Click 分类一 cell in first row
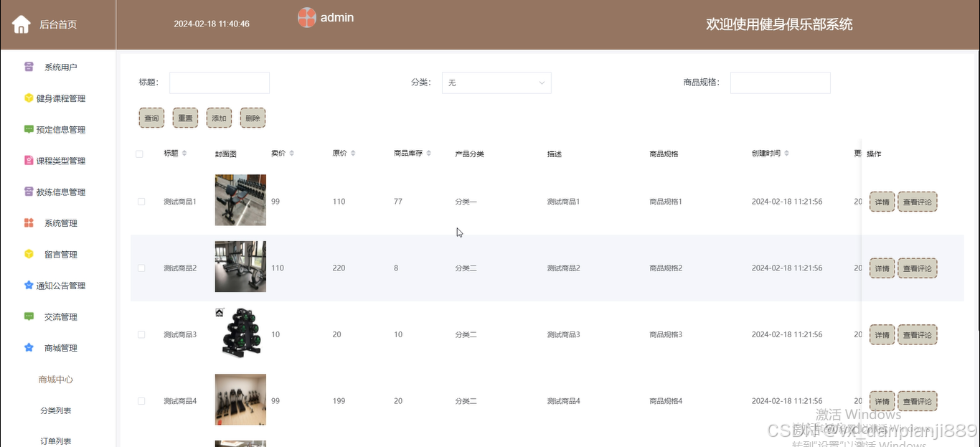 coord(466,202)
